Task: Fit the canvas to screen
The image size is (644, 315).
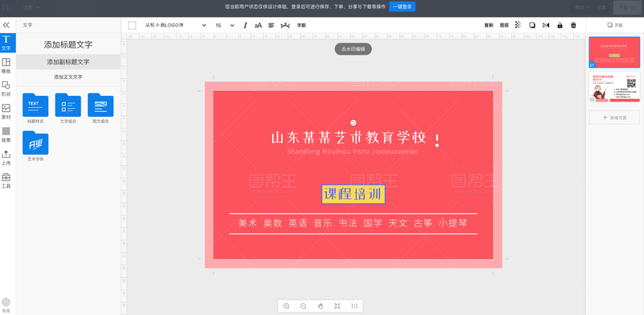Action: [337, 306]
